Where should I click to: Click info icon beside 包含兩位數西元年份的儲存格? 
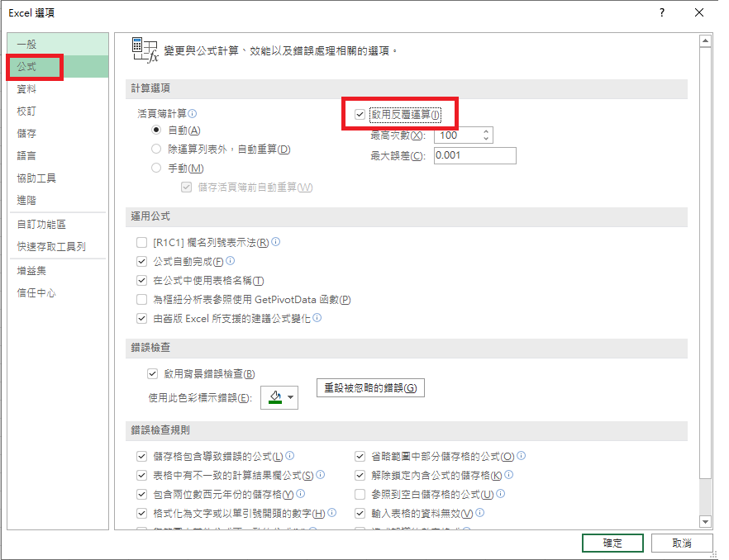(300, 494)
